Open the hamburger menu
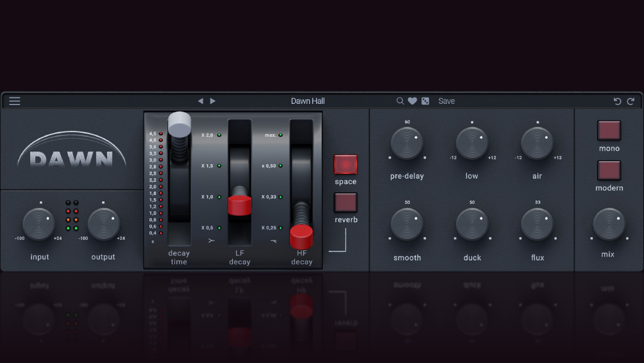 (15, 101)
